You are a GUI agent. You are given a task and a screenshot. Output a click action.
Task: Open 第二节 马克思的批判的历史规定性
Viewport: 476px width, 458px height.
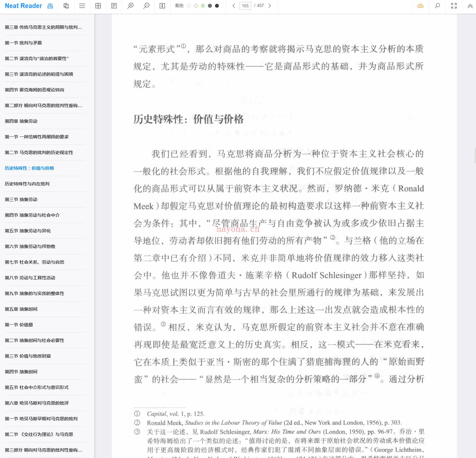click(39, 152)
